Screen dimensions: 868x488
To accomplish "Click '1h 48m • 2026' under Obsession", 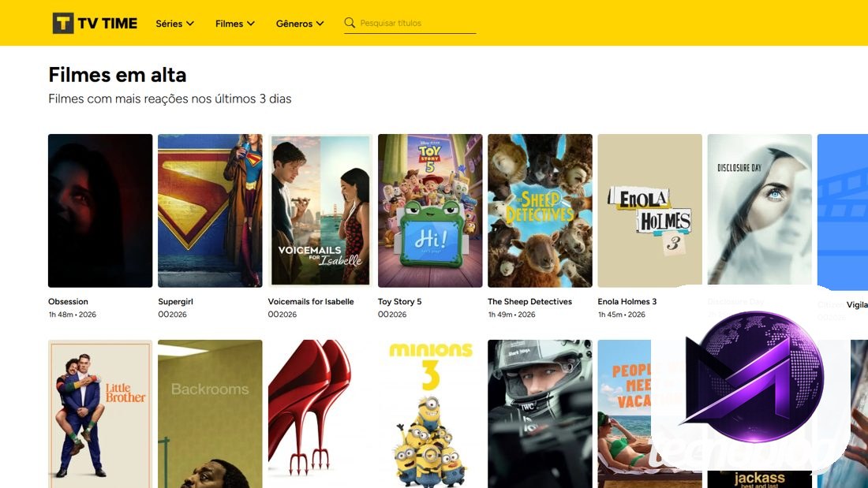I will click(x=72, y=315).
